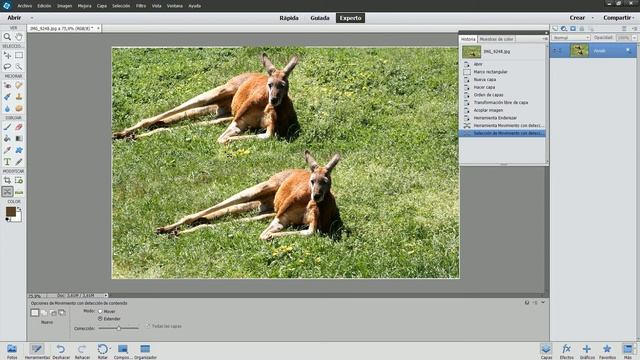Select the Red Eye removal tool
This screenshot has height=360, width=640.
[x=7, y=85]
